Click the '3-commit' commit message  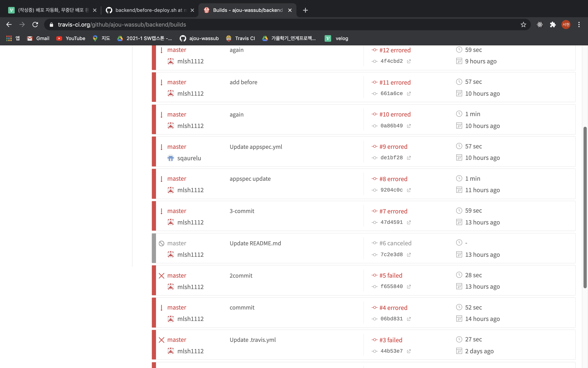click(242, 211)
